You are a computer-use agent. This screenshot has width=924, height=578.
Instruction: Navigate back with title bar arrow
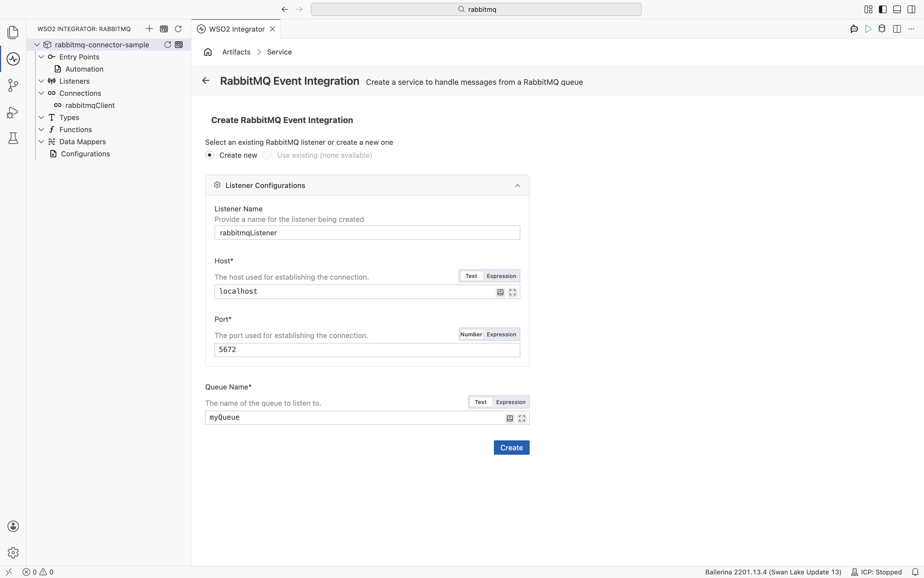point(285,9)
